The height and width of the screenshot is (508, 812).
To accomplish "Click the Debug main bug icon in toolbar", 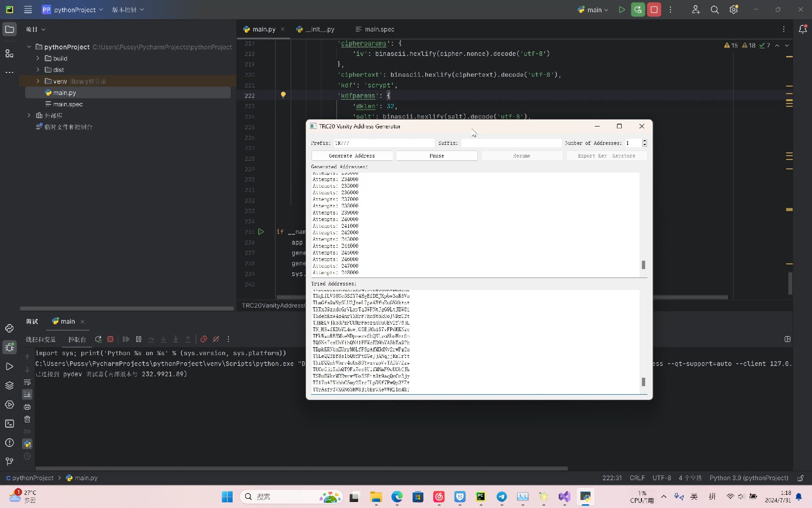I will pyautogui.click(x=638, y=9).
